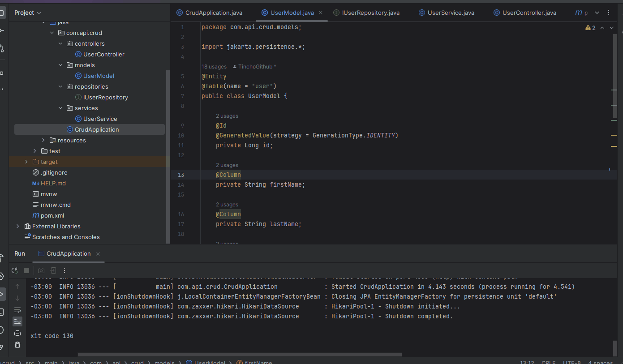Click the class icon on CrudApplication.java tab
Screen dimensions: 623x364
[x=180, y=13]
